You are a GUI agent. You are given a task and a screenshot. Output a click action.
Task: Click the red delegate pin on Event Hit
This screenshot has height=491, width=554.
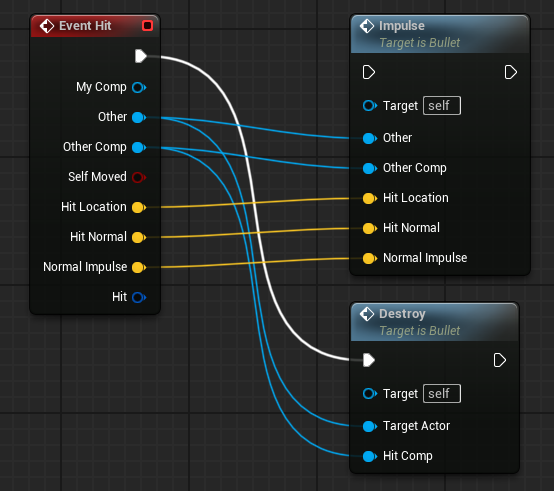coord(147,26)
